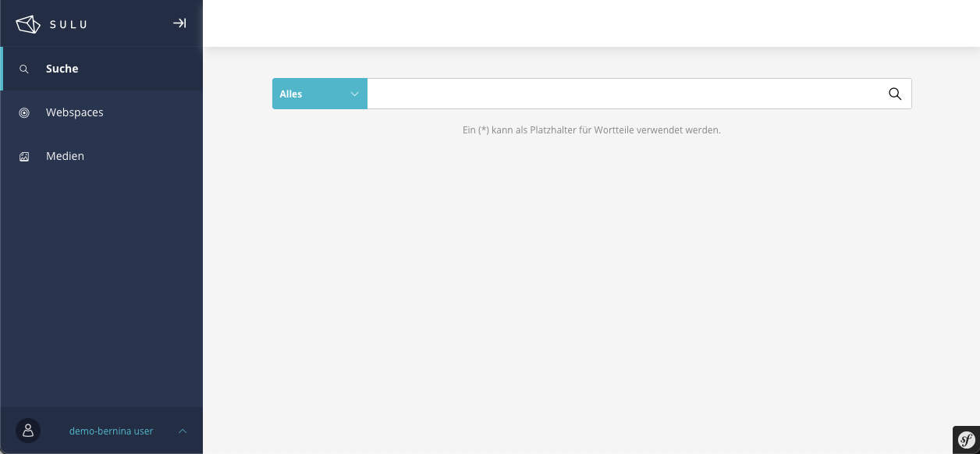Open the Symfony debug toolbar icon
This screenshot has width=980, height=454.
(966, 440)
